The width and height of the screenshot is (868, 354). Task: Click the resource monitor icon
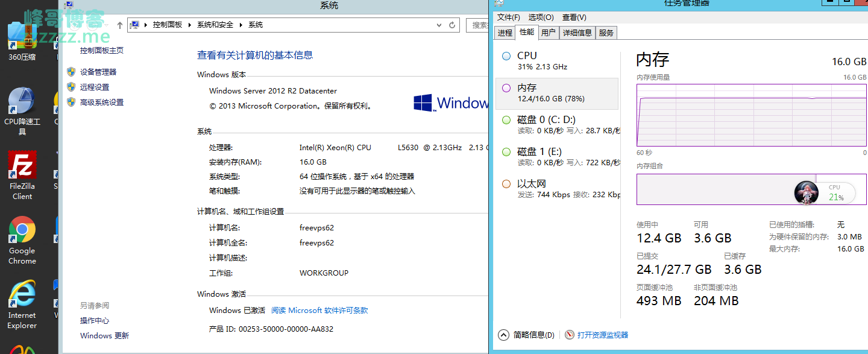pos(570,335)
